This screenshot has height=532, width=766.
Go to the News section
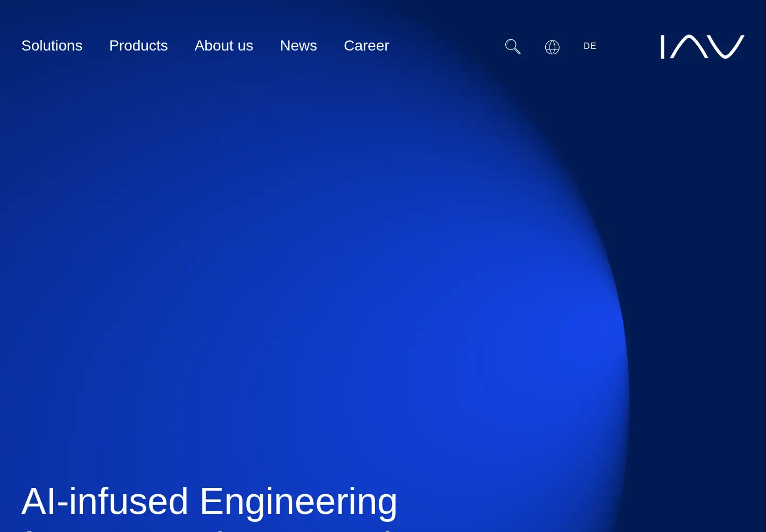(x=298, y=46)
